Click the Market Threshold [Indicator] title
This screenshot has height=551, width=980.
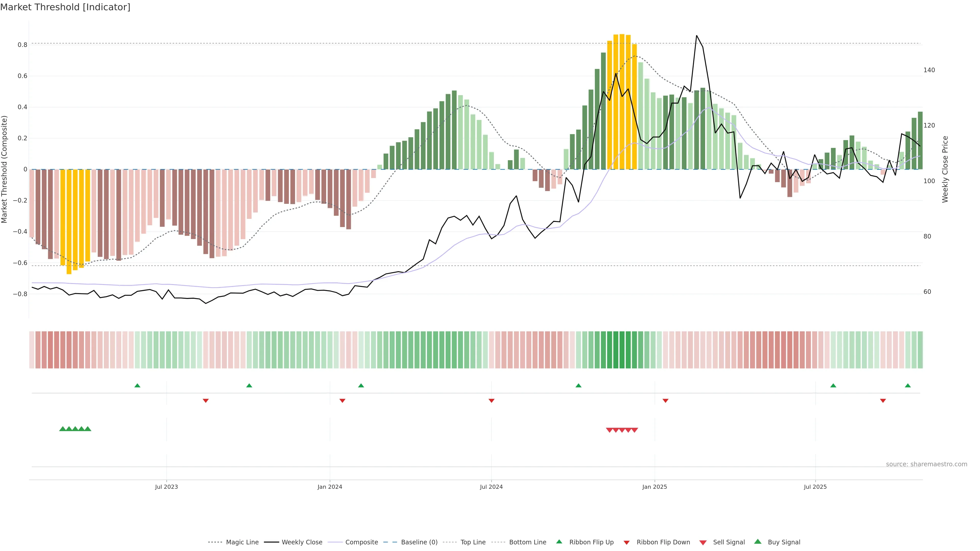pyautogui.click(x=65, y=7)
